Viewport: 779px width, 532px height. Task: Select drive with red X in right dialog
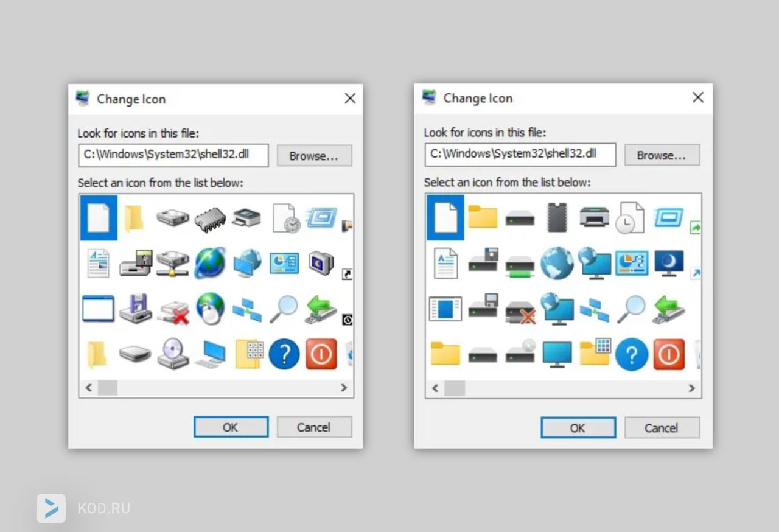point(520,311)
